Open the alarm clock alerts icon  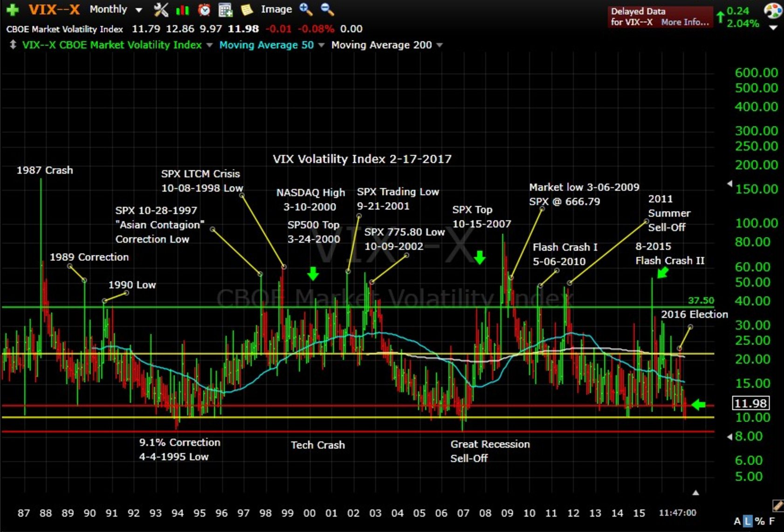[204, 10]
